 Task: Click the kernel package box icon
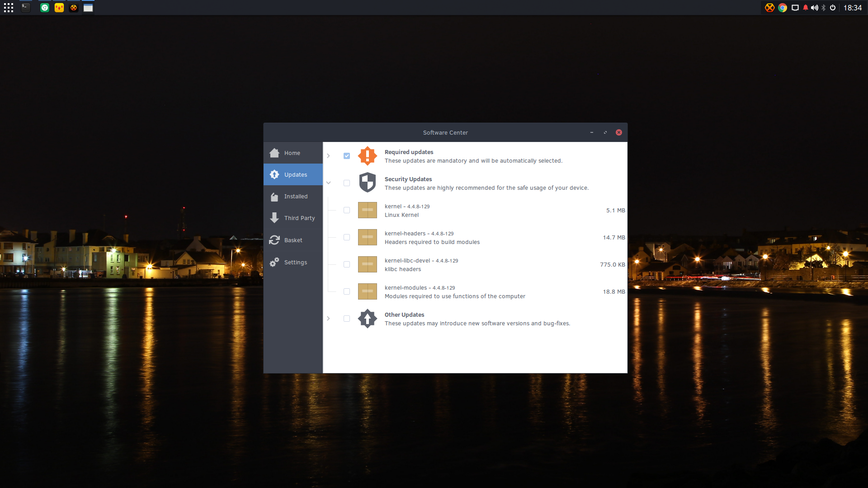368,210
